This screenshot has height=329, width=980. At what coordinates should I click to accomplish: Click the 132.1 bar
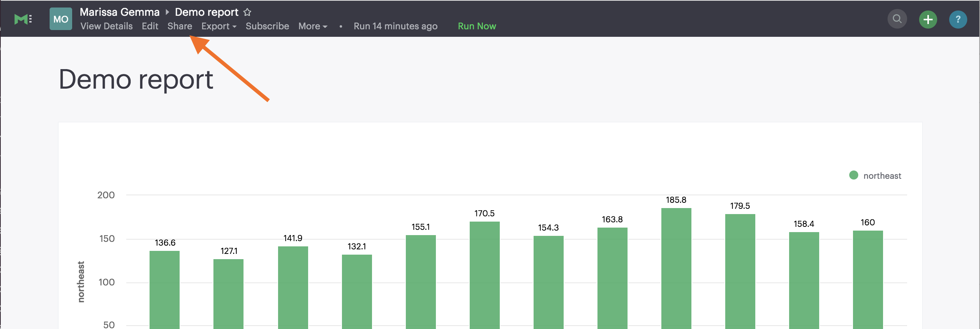(357, 292)
